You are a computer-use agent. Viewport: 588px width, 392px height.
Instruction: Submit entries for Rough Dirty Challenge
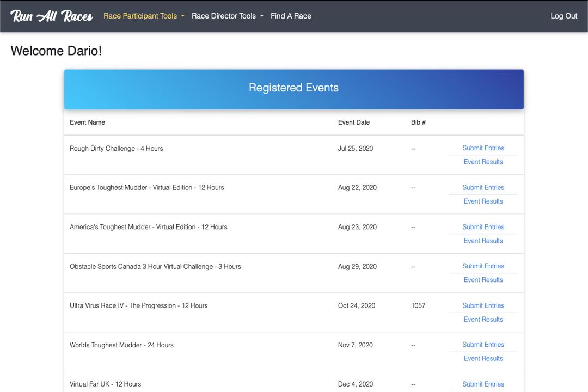click(x=483, y=148)
